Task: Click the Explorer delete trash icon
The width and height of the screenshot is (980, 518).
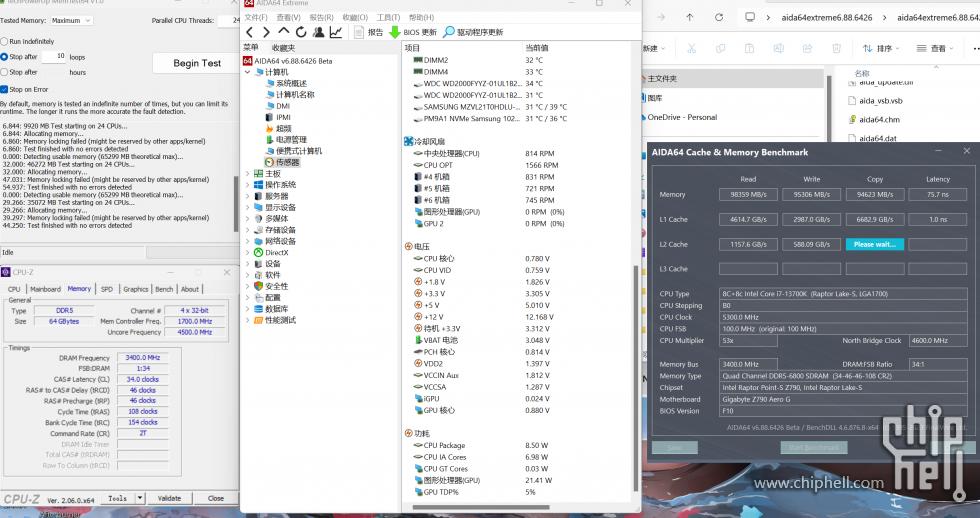Action: pyautogui.click(x=836, y=48)
